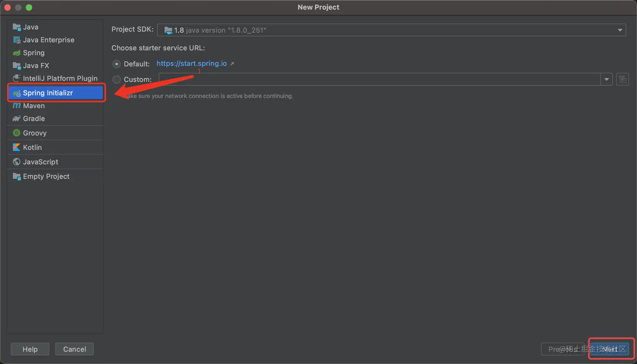The width and height of the screenshot is (637, 364).
Task: Choose Maven project type label
Action: pos(34,106)
